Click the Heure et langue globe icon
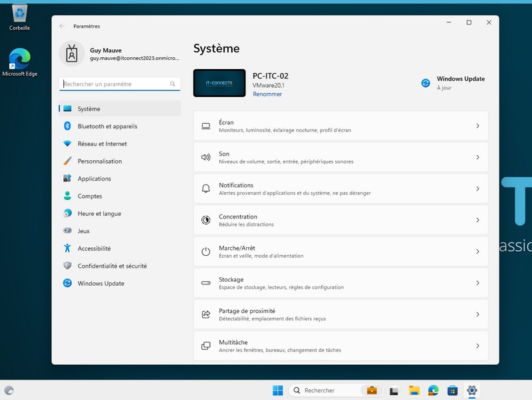The height and width of the screenshot is (400, 532). [x=67, y=214]
